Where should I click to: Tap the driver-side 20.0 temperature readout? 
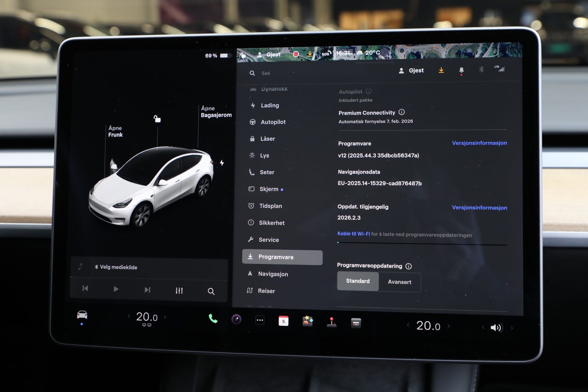pyautogui.click(x=147, y=317)
